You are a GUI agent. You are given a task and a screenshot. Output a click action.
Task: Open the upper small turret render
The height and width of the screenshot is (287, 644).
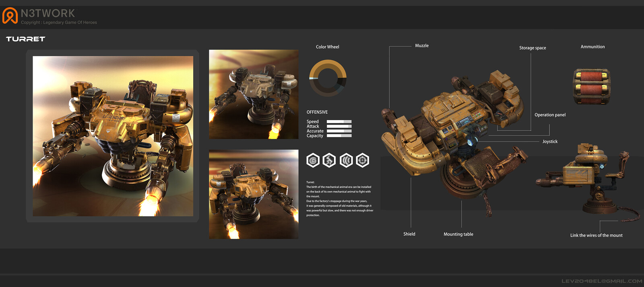coord(254,94)
